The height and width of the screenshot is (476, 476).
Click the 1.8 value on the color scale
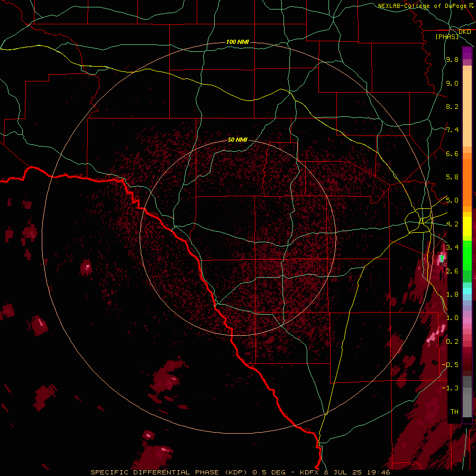tap(452, 295)
